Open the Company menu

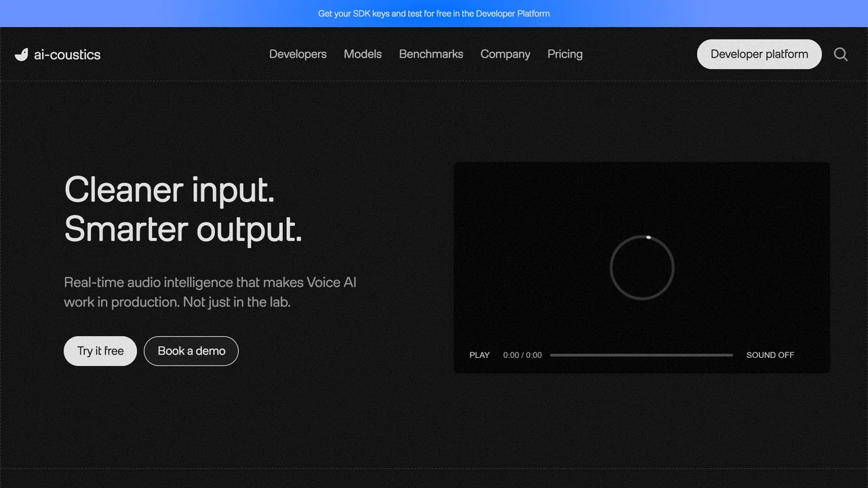(505, 54)
